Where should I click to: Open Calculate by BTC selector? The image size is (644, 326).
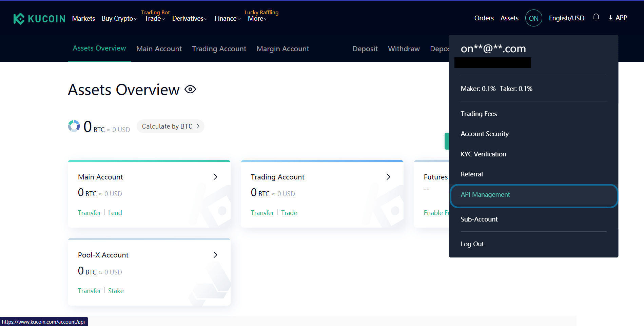pyautogui.click(x=170, y=126)
